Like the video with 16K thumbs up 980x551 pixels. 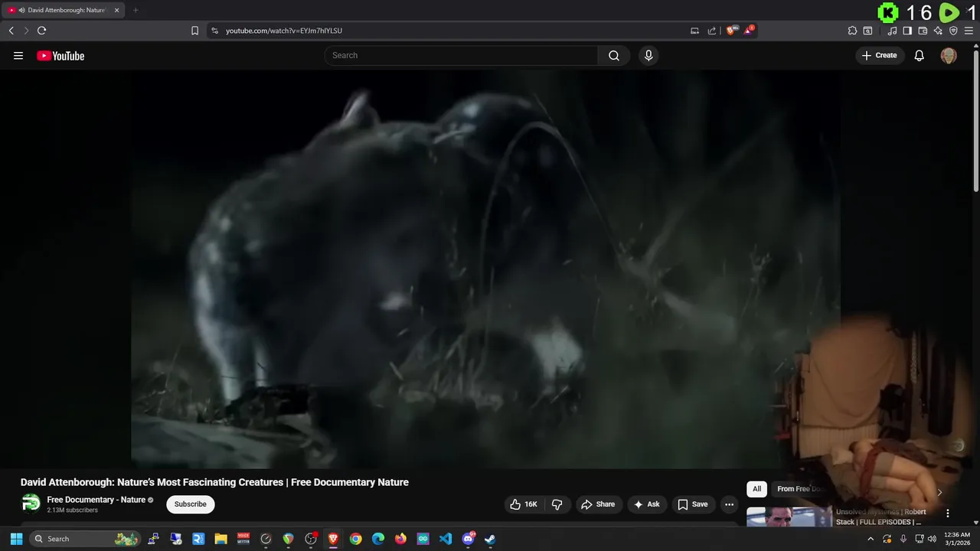tap(524, 504)
